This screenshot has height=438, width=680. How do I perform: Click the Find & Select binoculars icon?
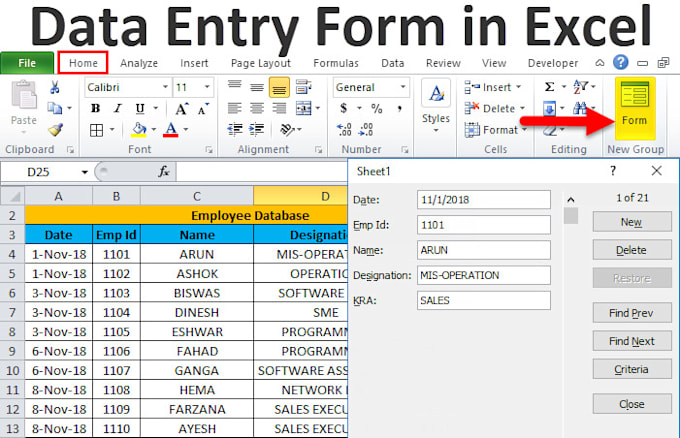(x=580, y=108)
